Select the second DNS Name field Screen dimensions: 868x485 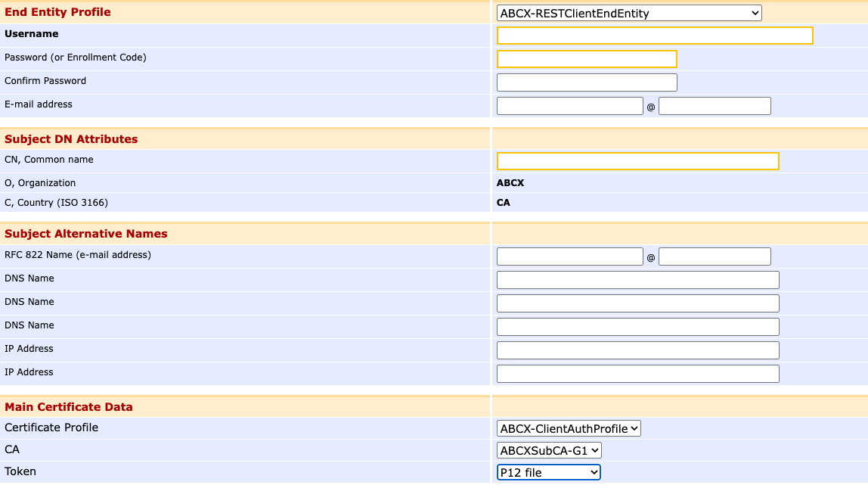(x=637, y=303)
